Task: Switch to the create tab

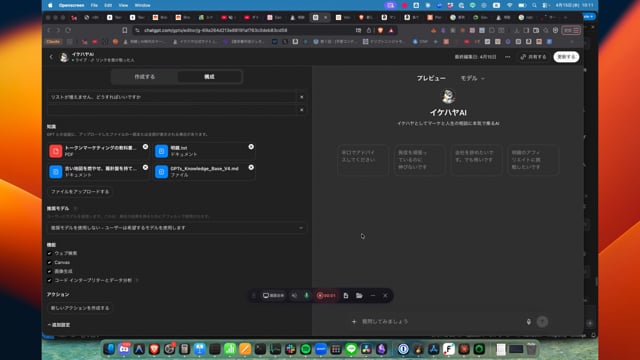Action: tap(144, 77)
